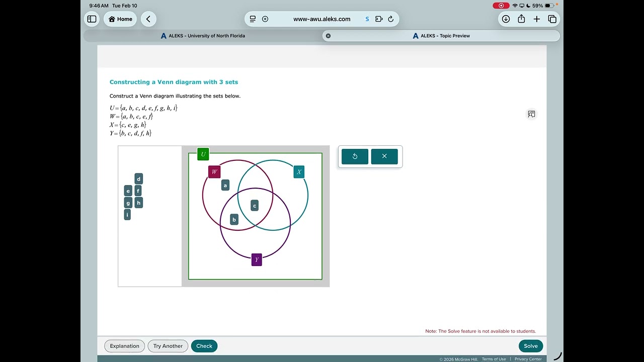Image resolution: width=644 pixels, height=362 pixels.
Task: Open a new tab with plus
Action: click(x=537, y=19)
